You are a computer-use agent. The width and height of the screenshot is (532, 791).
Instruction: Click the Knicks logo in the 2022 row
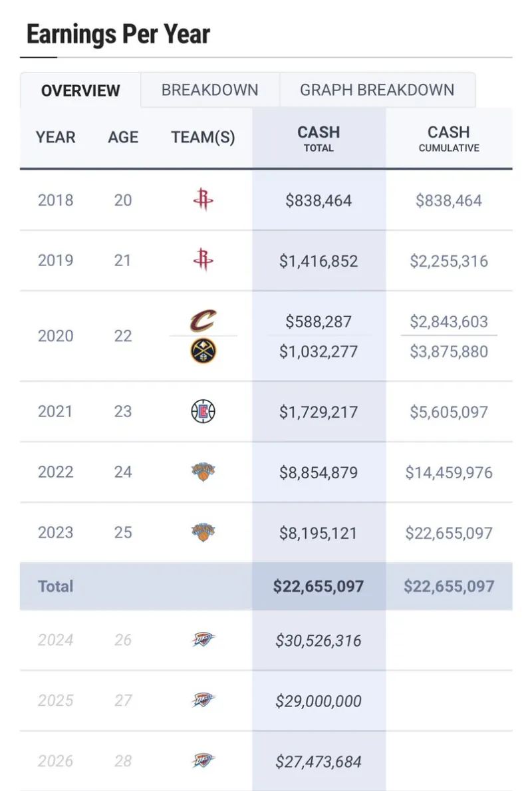(203, 471)
